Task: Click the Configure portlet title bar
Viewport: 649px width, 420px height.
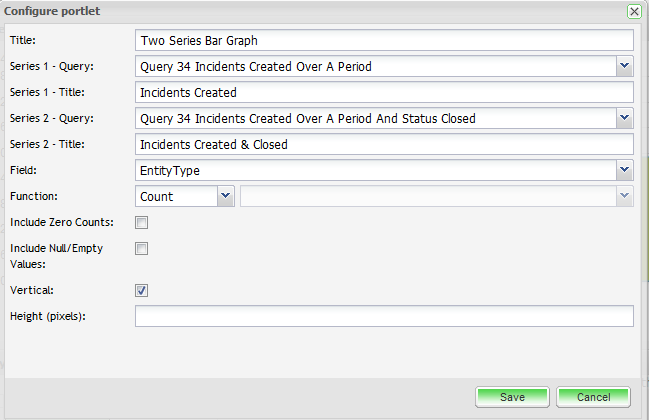Action: (300, 11)
